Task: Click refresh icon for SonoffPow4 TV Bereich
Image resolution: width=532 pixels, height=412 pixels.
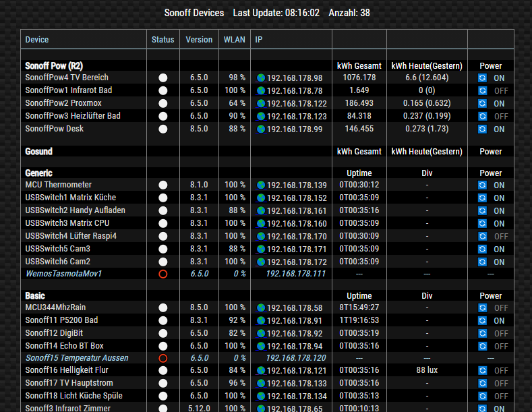Action: [x=483, y=78]
